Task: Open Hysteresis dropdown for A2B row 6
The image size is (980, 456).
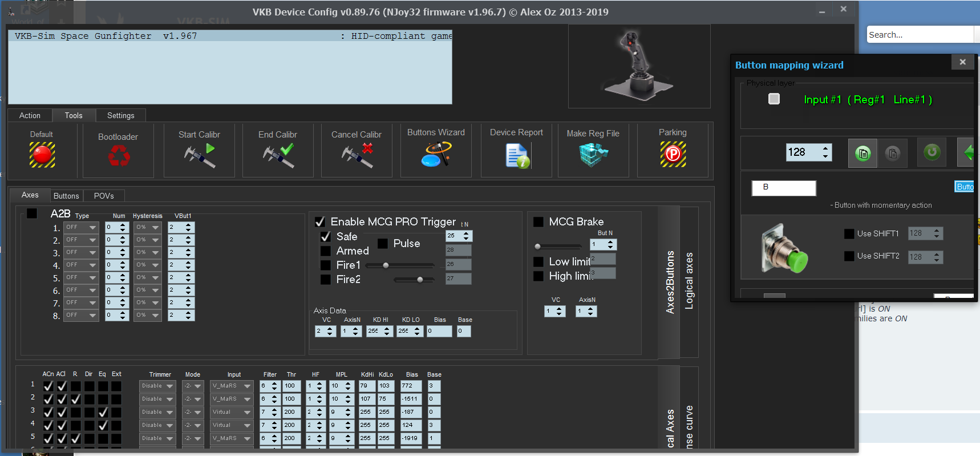Action: tap(148, 290)
